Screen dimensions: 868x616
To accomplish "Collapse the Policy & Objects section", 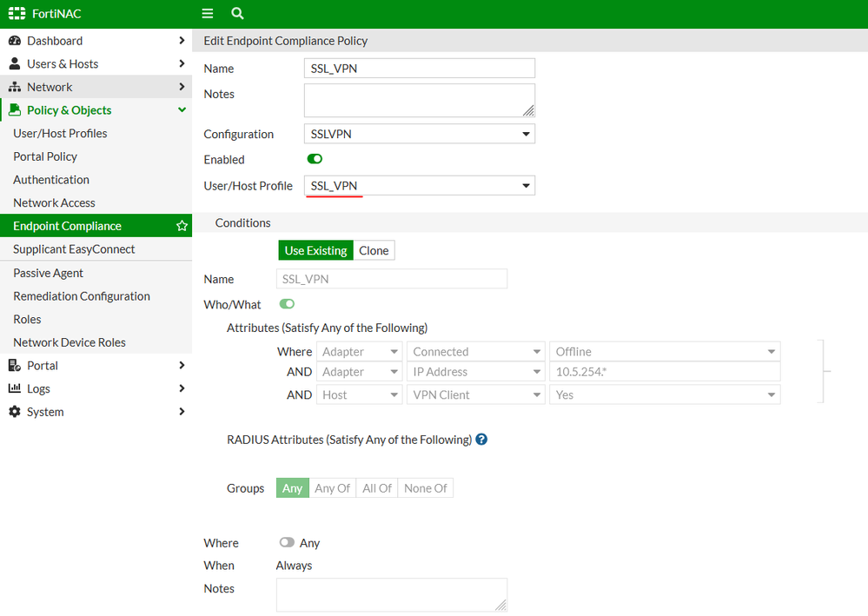I will point(182,110).
